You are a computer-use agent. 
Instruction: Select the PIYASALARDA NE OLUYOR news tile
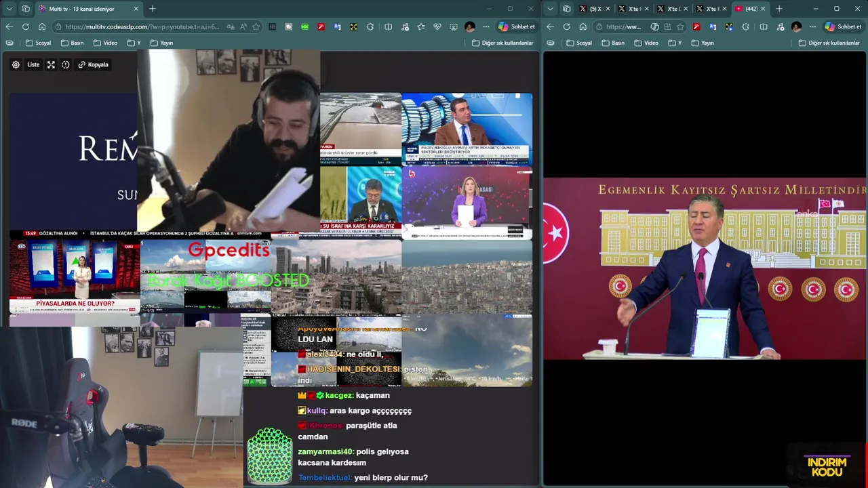(75, 276)
